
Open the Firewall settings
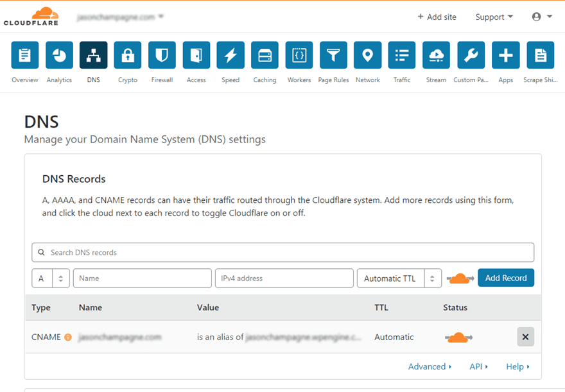pos(162,55)
